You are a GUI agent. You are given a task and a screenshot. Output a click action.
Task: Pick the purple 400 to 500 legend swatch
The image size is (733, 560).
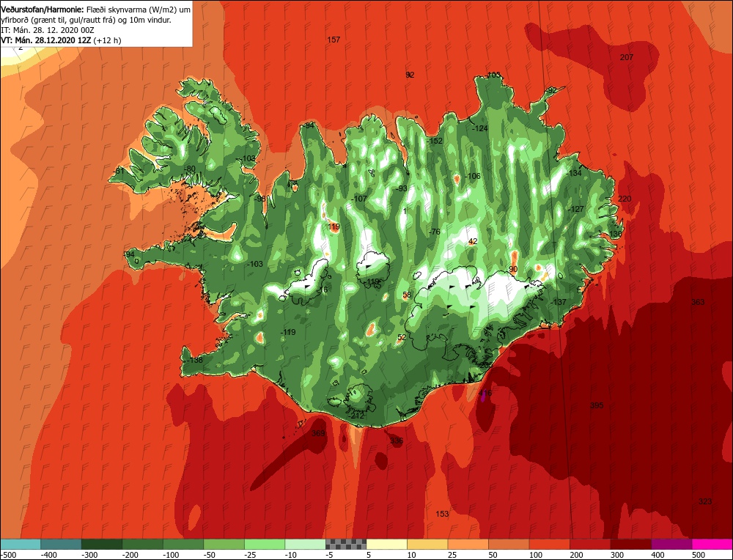(x=671, y=544)
